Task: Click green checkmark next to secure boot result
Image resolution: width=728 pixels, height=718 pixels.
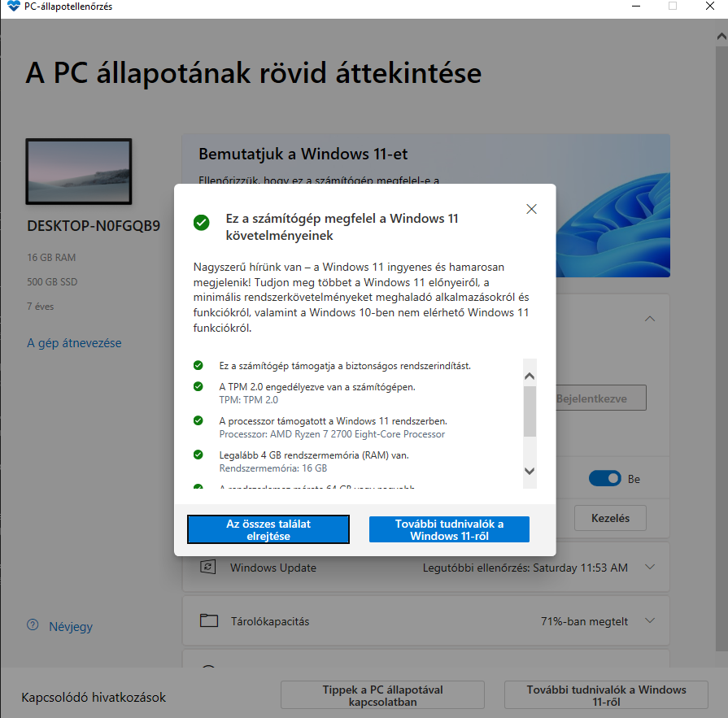Action: (198, 365)
